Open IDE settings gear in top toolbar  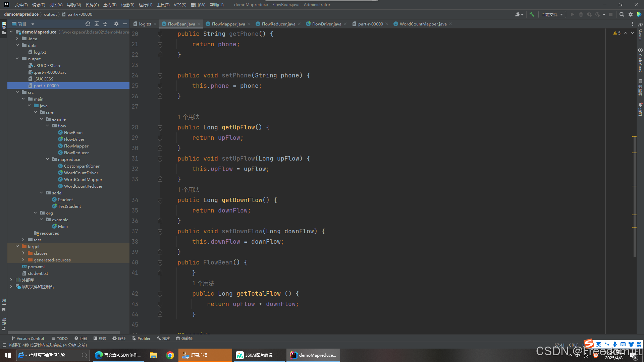[631, 14]
